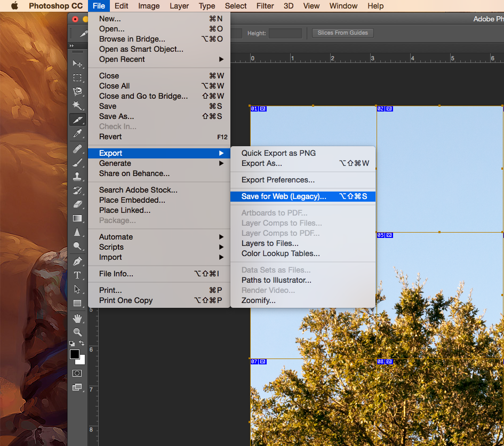The image size is (504, 446).
Task: Select the Brush tool
Action: coord(77,163)
